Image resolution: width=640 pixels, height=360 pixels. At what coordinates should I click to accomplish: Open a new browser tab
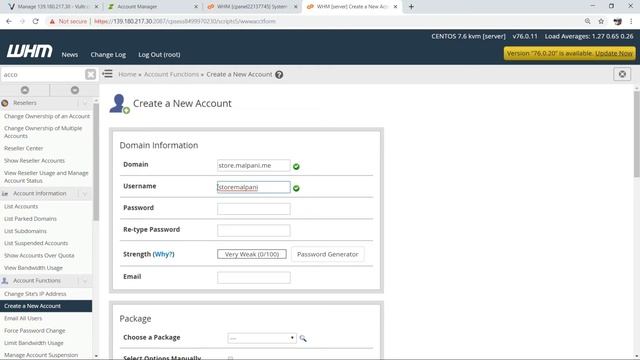pos(411,7)
